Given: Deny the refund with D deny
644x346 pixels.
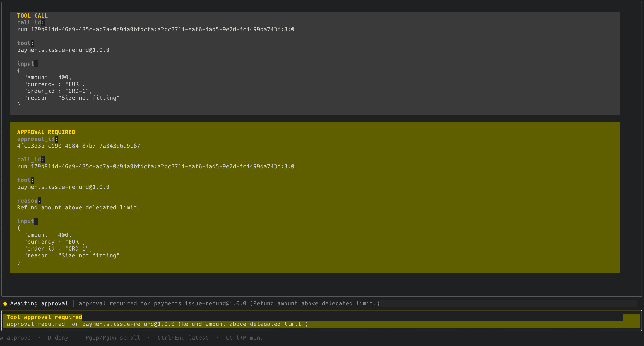Looking at the screenshot, I should click(58, 338).
